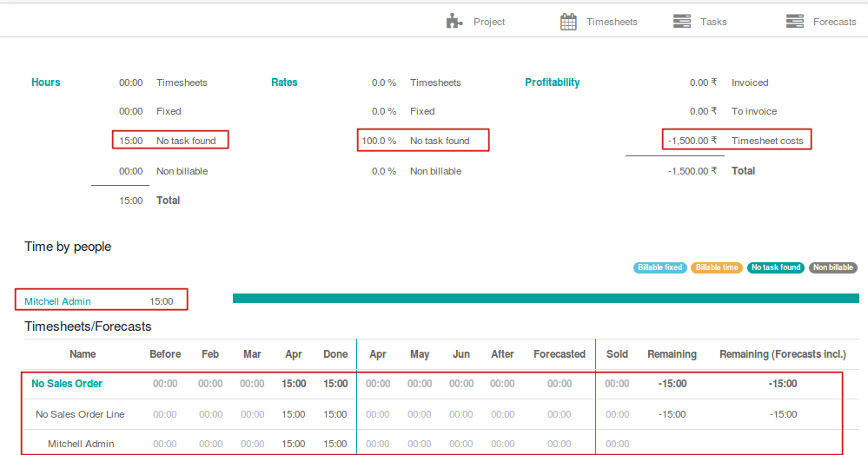The height and width of the screenshot is (455, 868).
Task: Click the Tasks list icon
Action: [x=682, y=22]
